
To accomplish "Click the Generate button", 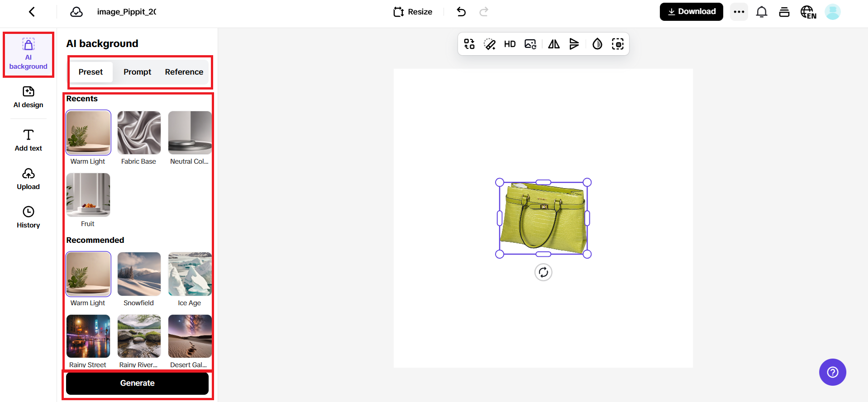I will pyautogui.click(x=137, y=383).
